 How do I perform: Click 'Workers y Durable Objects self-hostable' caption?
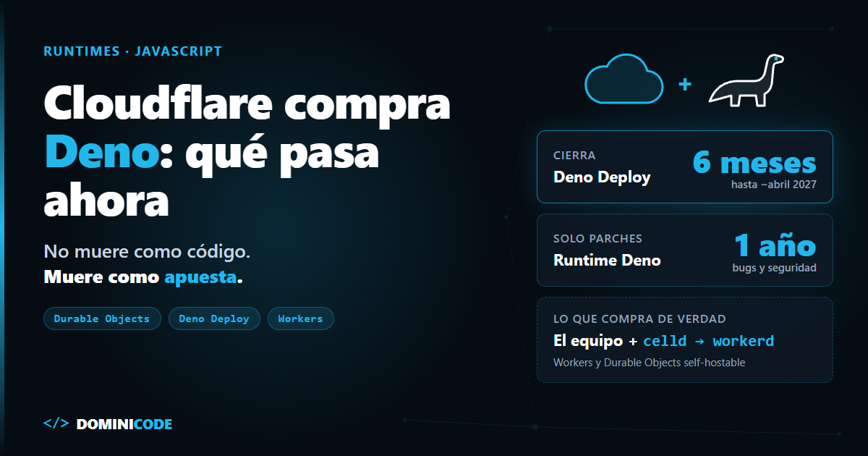(649, 363)
